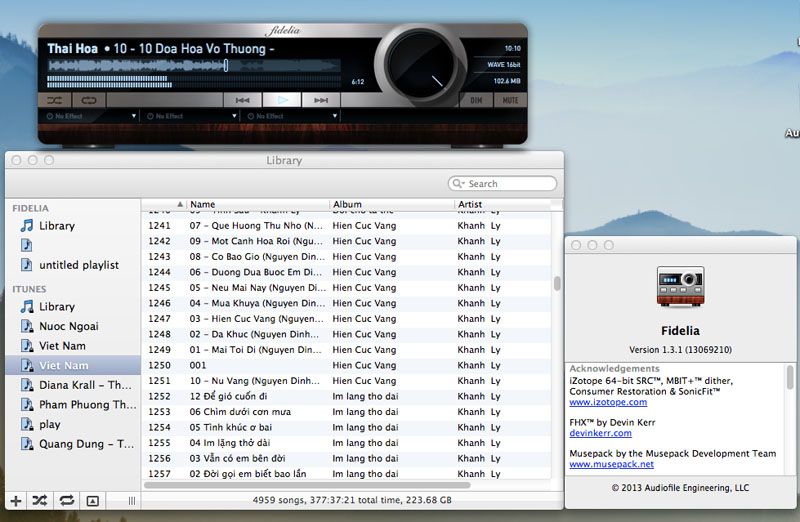Screen dimensions: 800x522
Task: Select the track named 001
Action: tap(346, 365)
